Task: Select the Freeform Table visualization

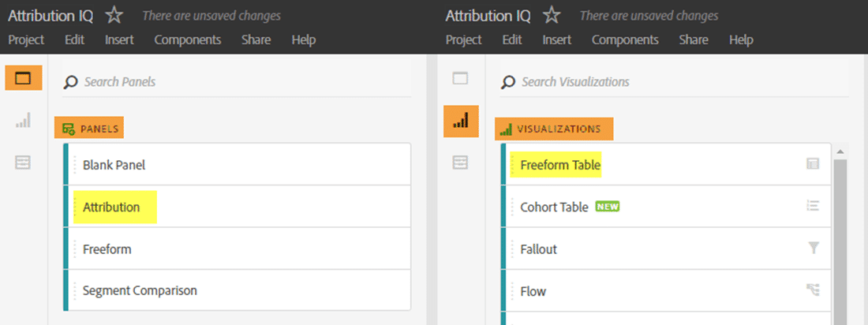Action: tap(560, 165)
